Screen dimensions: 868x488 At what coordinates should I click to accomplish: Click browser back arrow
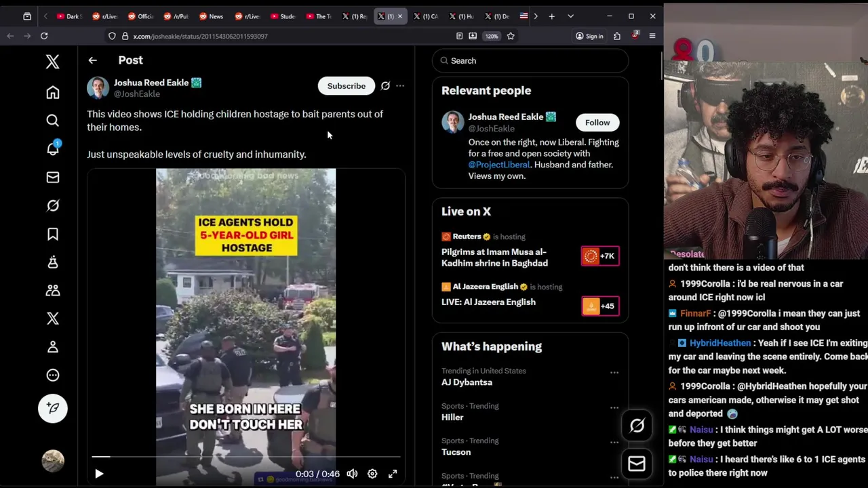pyautogui.click(x=10, y=36)
